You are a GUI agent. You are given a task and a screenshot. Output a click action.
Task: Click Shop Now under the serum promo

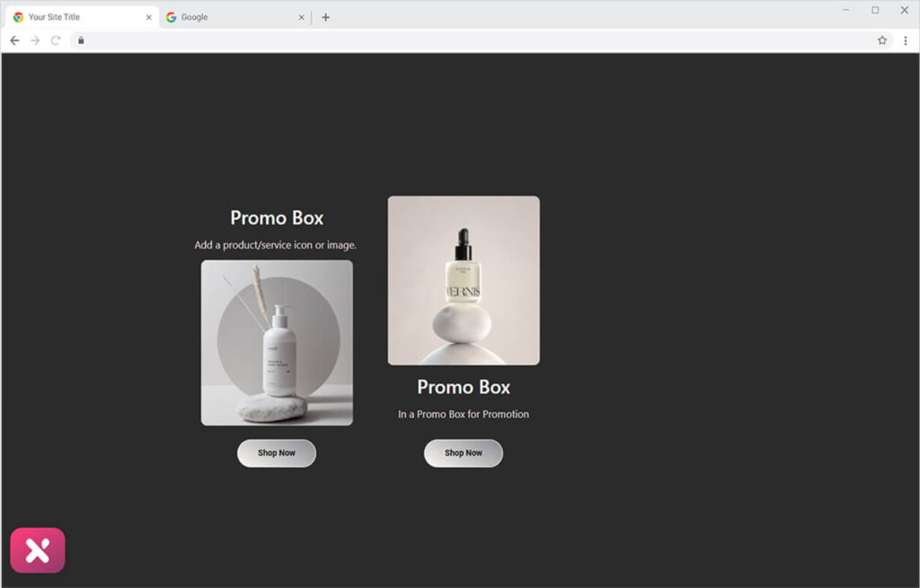point(464,453)
